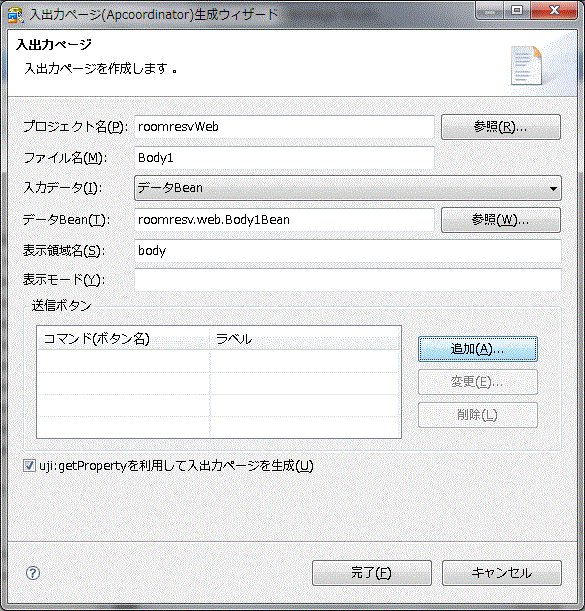Click the 削除(L) button
Image resolution: width=585 pixels, height=611 pixels.
click(478, 415)
